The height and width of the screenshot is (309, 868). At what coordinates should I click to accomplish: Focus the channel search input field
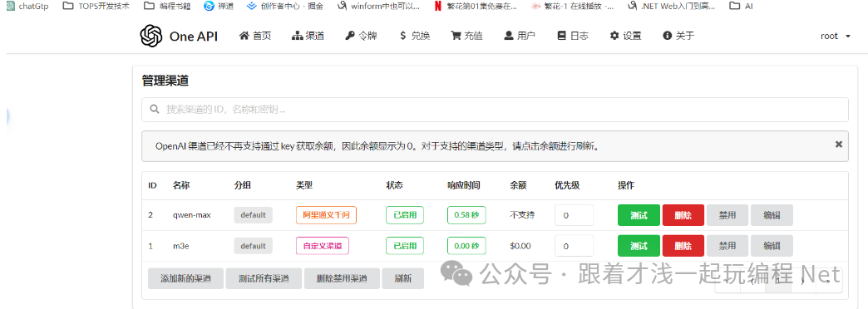click(495, 110)
